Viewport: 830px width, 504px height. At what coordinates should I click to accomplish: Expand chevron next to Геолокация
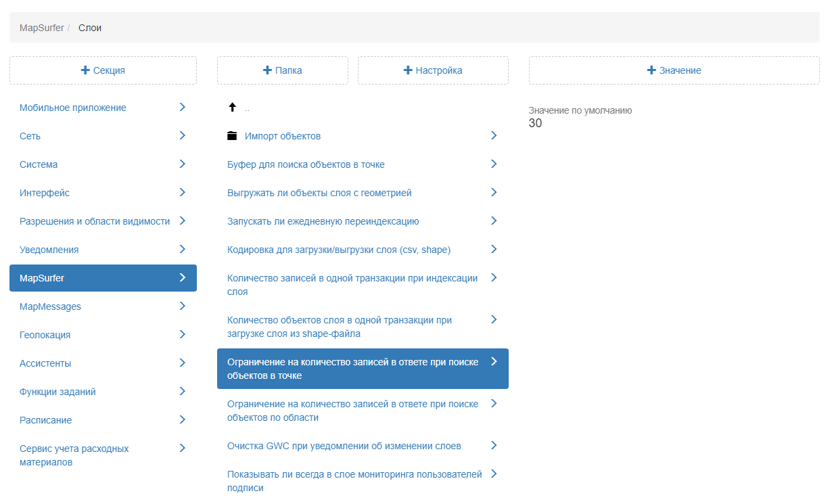[182, 334]
